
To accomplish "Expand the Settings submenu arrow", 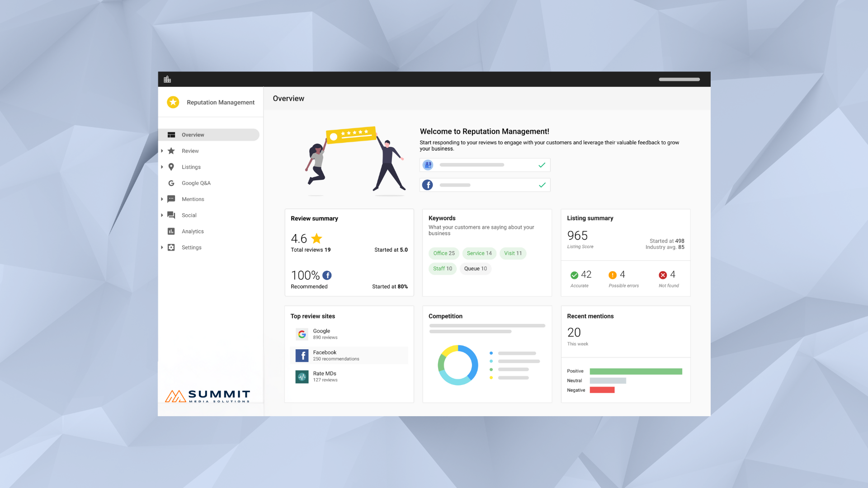I will pyautogui.click(x=162, y=248).
